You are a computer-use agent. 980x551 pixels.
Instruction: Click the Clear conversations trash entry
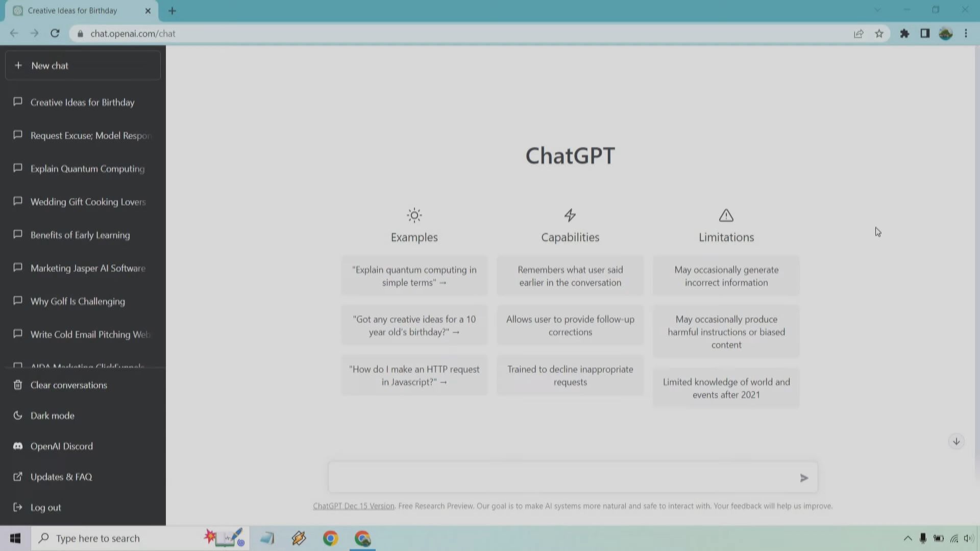[x=68, y=385]
